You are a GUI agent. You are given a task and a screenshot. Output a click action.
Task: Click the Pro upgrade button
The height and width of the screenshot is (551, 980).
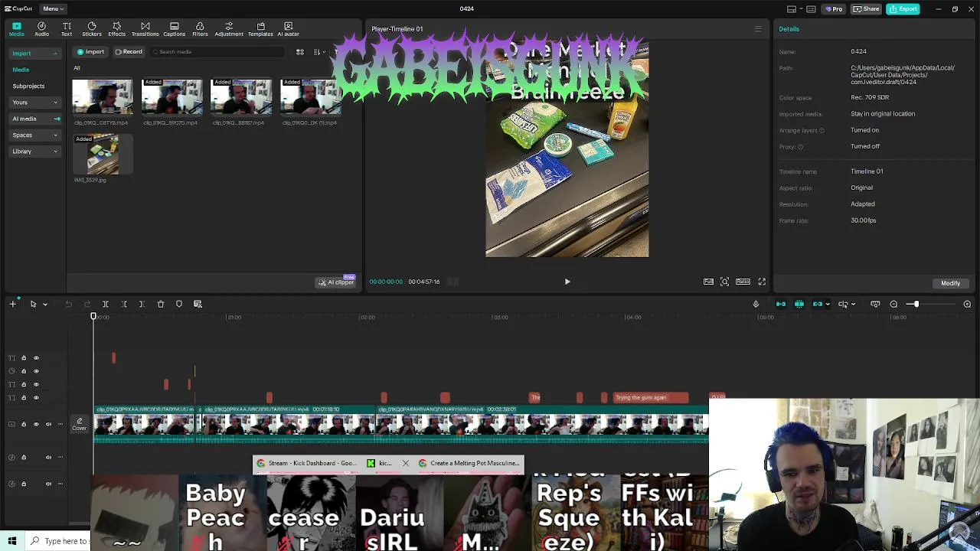click(x=833, y=8)
